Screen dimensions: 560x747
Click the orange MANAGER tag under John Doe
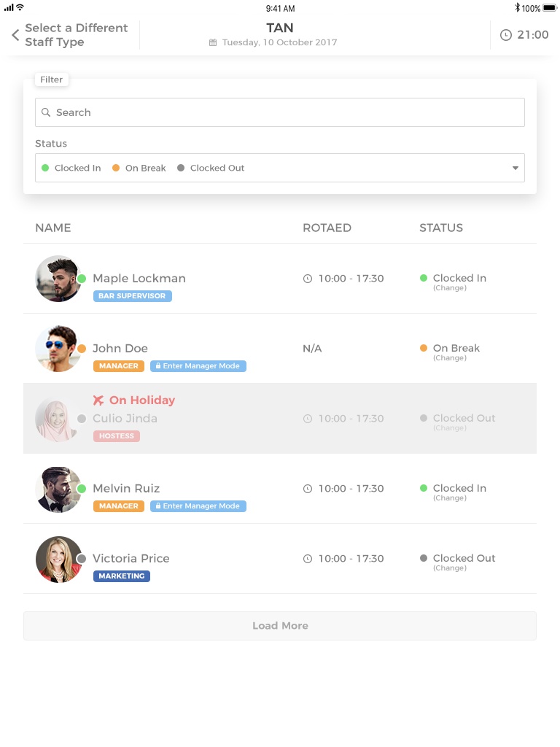tap(118, 366)
